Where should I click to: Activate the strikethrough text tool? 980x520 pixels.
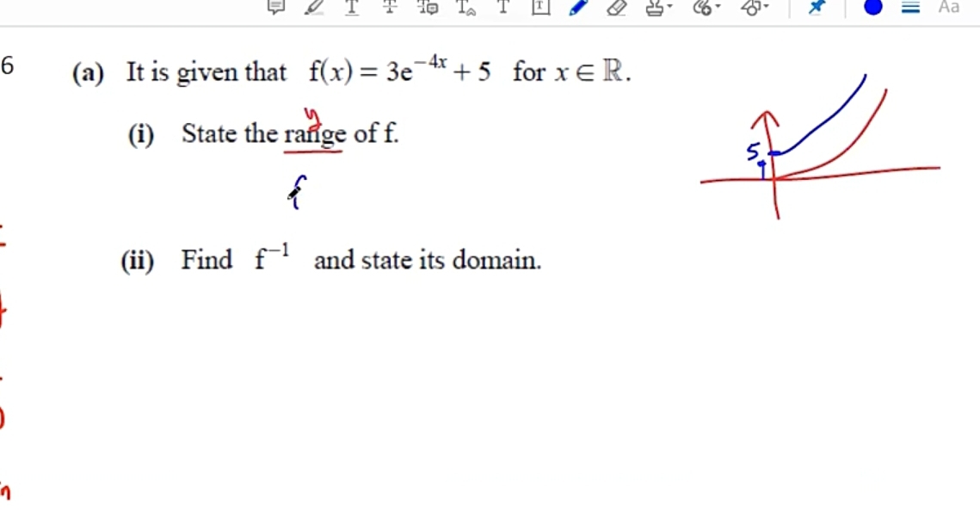pos(390,8)
